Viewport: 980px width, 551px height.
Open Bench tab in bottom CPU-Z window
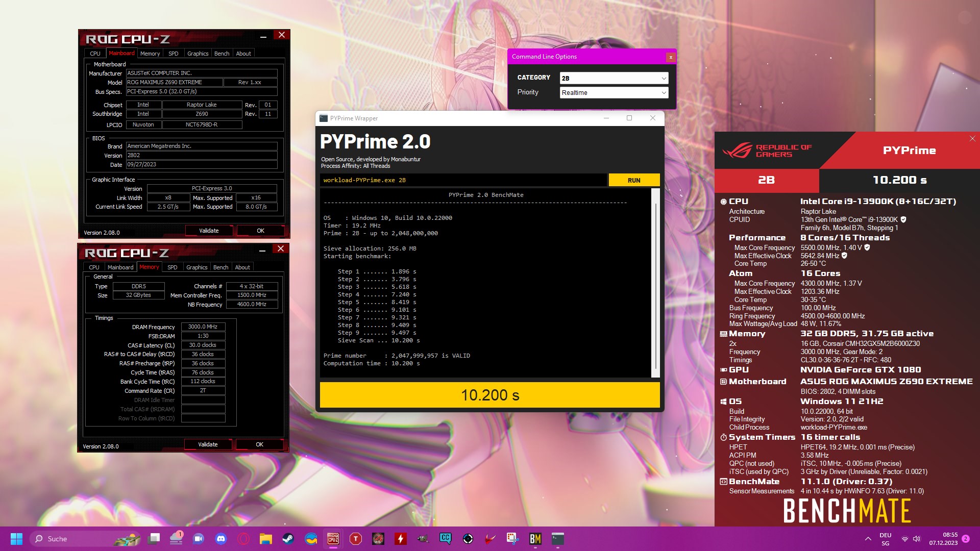coord(220,267)
